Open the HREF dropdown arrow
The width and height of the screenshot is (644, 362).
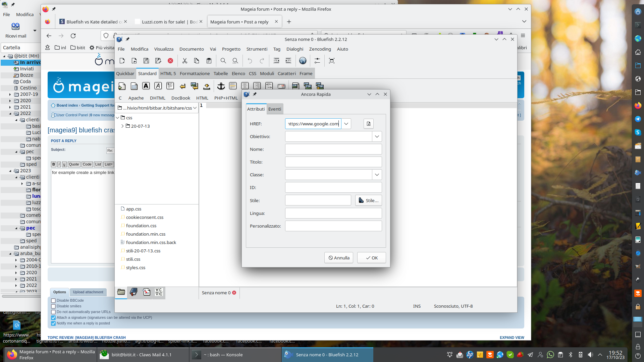coord(346,124)
